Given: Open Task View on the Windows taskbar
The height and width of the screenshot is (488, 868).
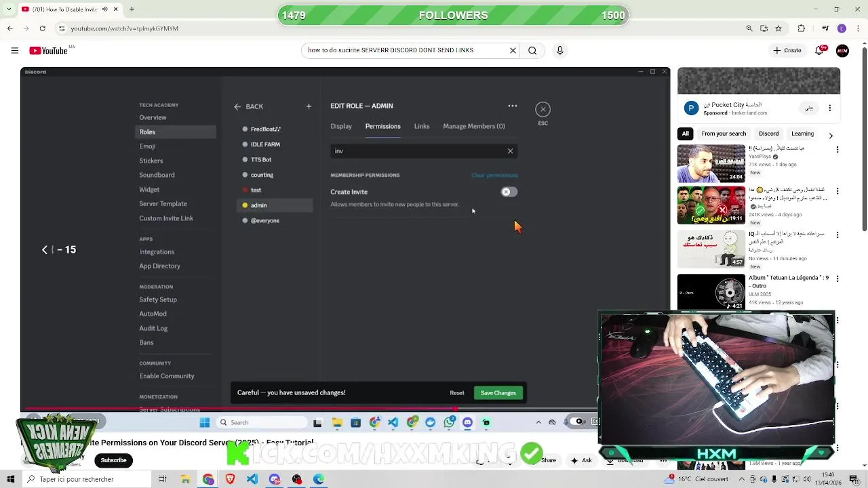Looking at the screenshot, I should click(x=163, y=479).
